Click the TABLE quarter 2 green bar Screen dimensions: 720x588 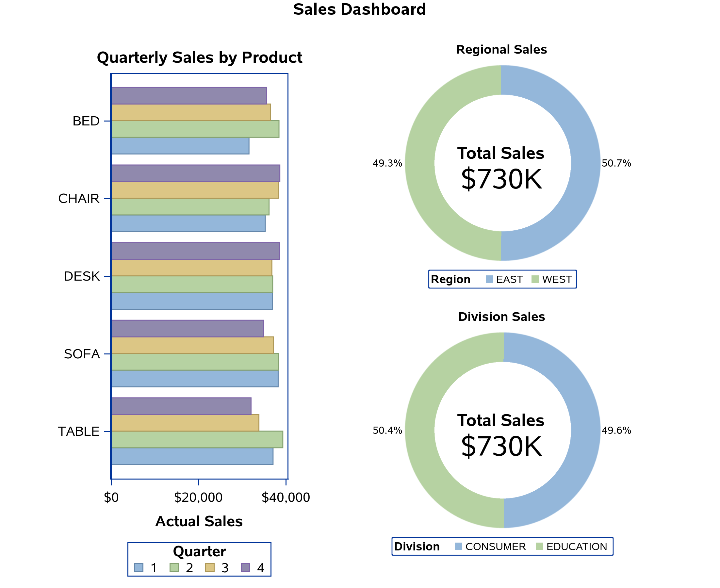(x=197, y=440)
